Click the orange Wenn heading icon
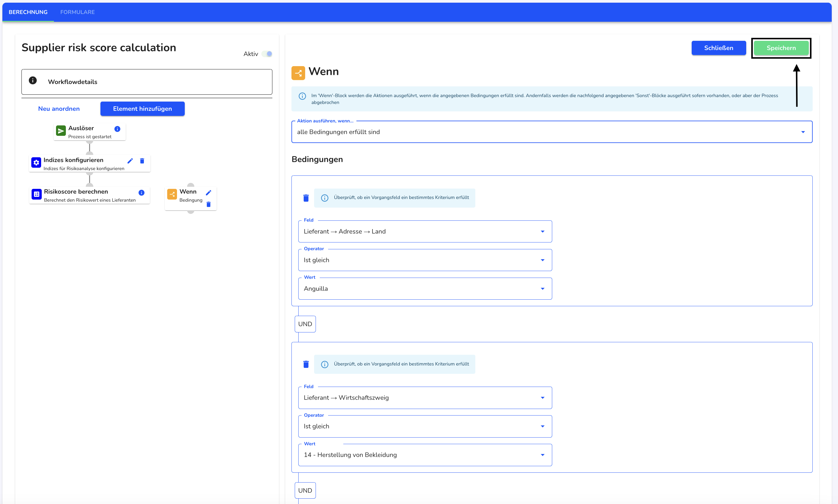Image resolution: width=838 pixels, height=504 pixels. 298,73
